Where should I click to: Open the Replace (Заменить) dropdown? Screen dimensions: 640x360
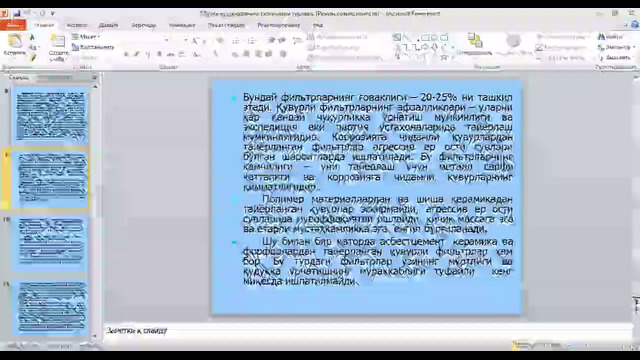pyautogui.click(x=616, y=47)
